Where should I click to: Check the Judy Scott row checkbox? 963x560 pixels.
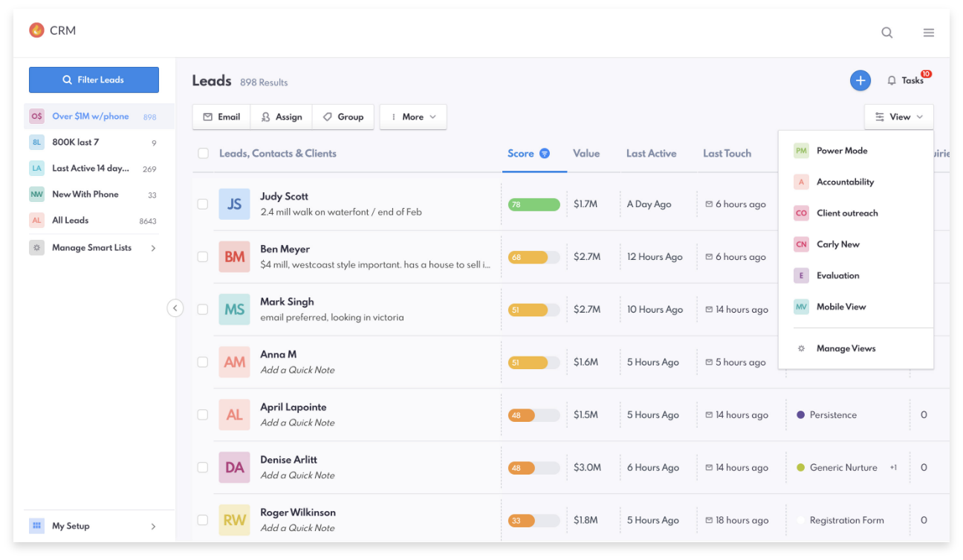(x=202, y=204)
